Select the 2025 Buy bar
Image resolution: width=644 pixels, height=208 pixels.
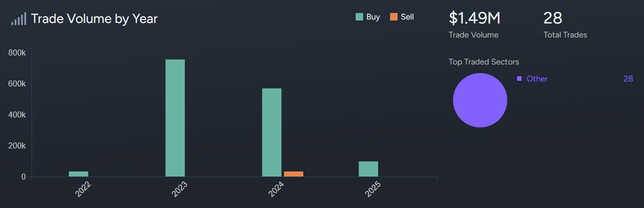[x=368, y=169]
